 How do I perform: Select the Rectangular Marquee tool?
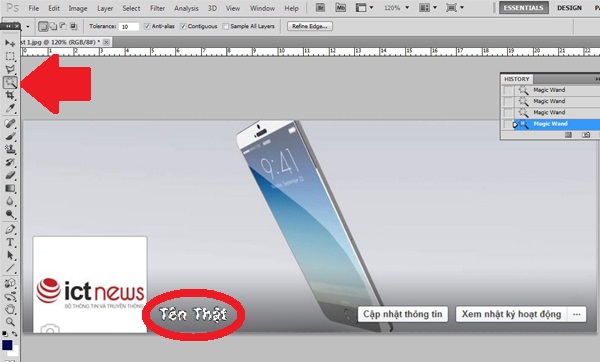point(10,56)
